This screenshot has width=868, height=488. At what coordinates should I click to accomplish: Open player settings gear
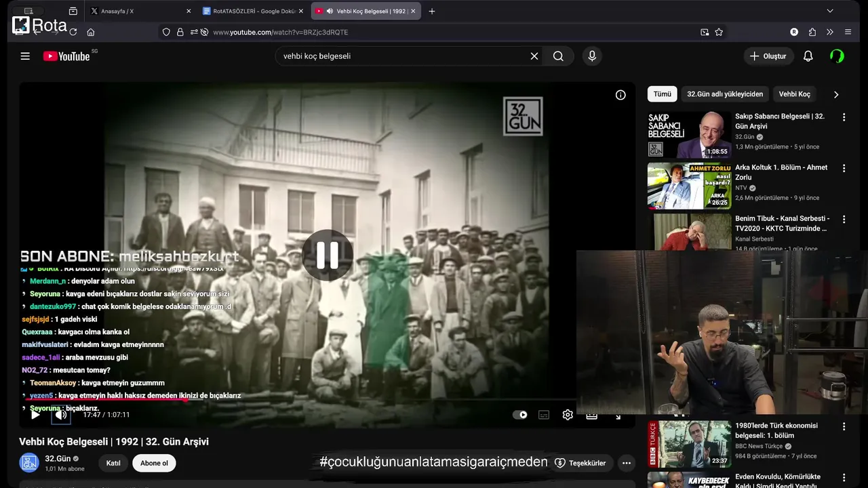(x=568, y=415)
